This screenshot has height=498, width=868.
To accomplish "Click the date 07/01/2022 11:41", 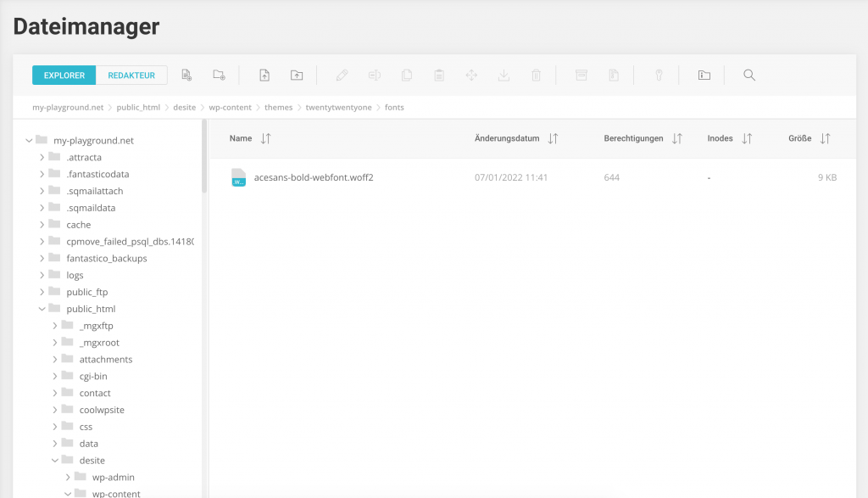I will pos(511,177).
